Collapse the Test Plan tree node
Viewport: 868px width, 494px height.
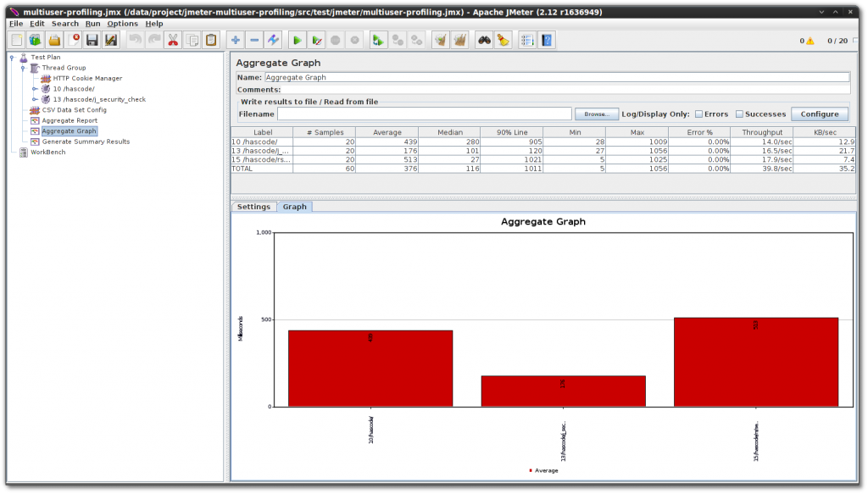(x=11, y=57)
